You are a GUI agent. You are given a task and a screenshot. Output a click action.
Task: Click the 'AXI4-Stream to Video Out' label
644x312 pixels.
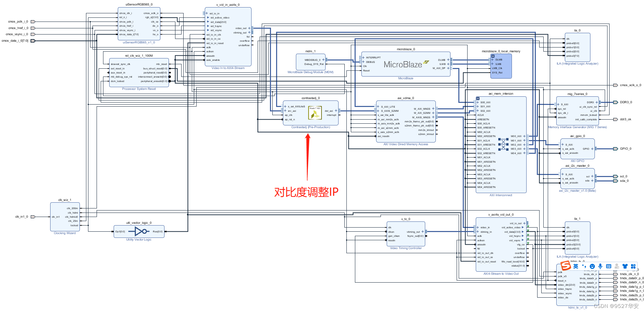(501, 274)
